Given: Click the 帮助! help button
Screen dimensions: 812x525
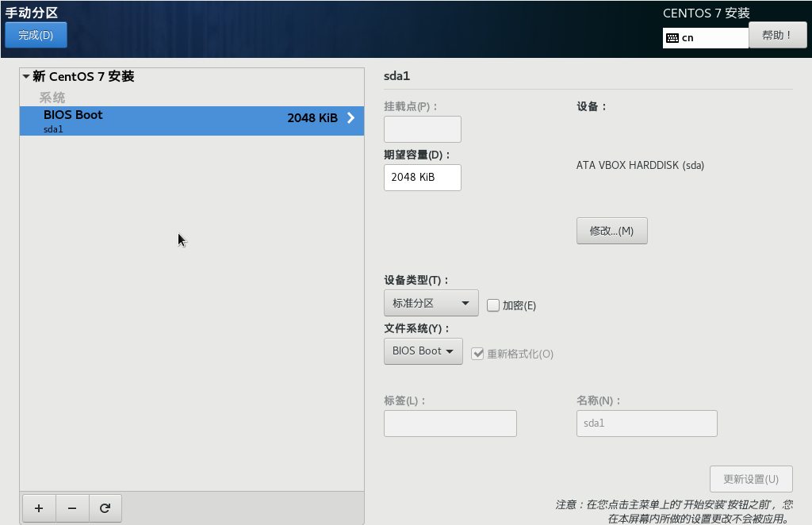Looking at the screenshot, I should [777, 35].
